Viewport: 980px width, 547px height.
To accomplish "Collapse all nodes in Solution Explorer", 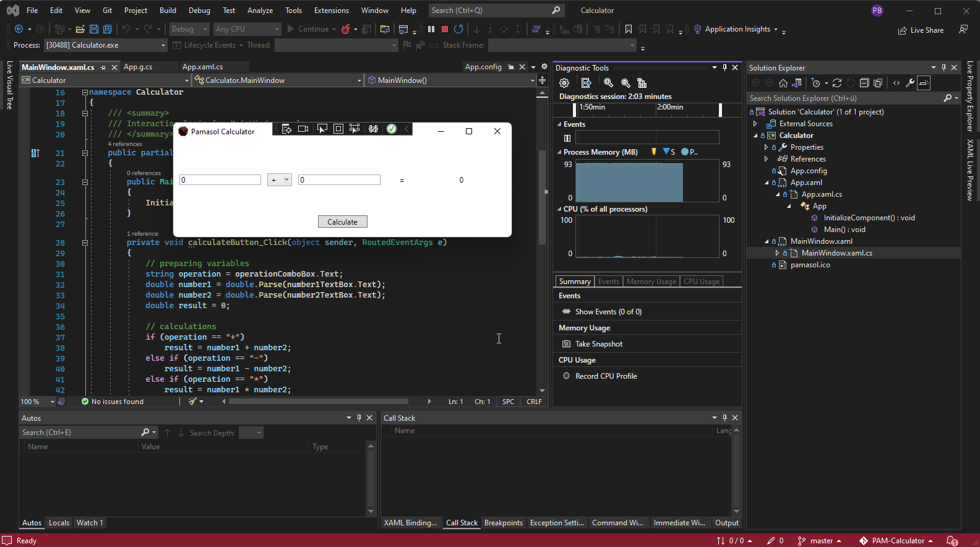I will 864,83.
